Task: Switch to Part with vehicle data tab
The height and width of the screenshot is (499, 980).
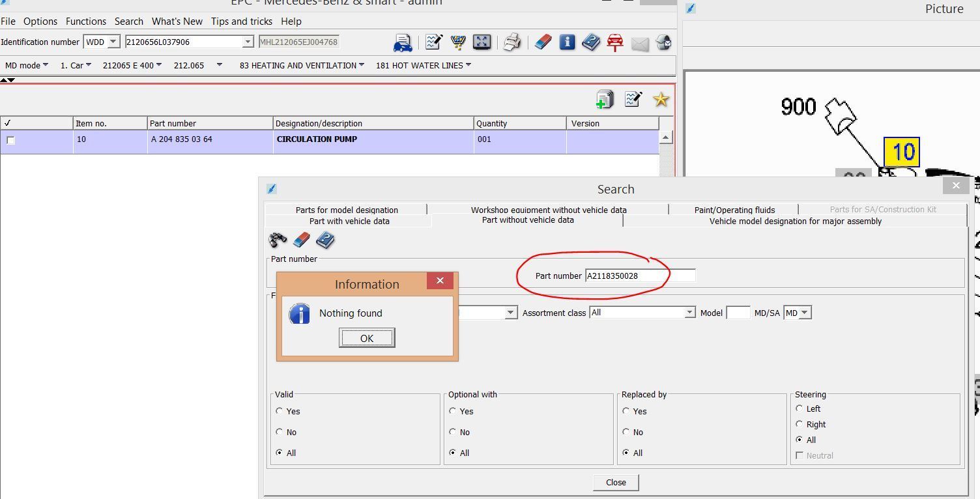Action: click(x=349, y=221)
